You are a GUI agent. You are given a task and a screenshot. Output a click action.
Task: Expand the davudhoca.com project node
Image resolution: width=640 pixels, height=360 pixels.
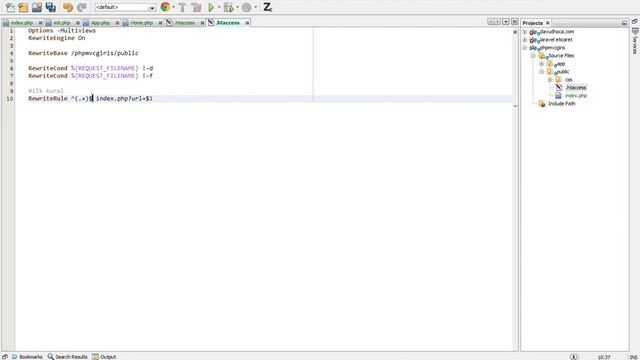[x=525, y=32]
